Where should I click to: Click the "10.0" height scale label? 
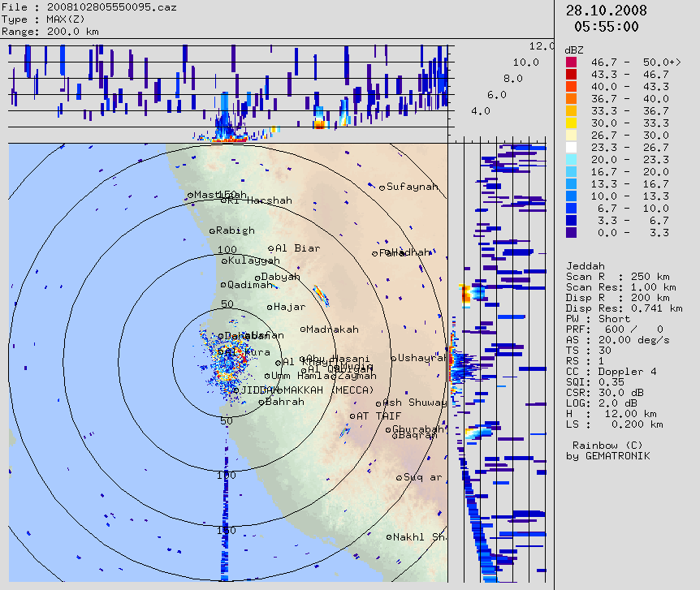[x=525, y=62]
